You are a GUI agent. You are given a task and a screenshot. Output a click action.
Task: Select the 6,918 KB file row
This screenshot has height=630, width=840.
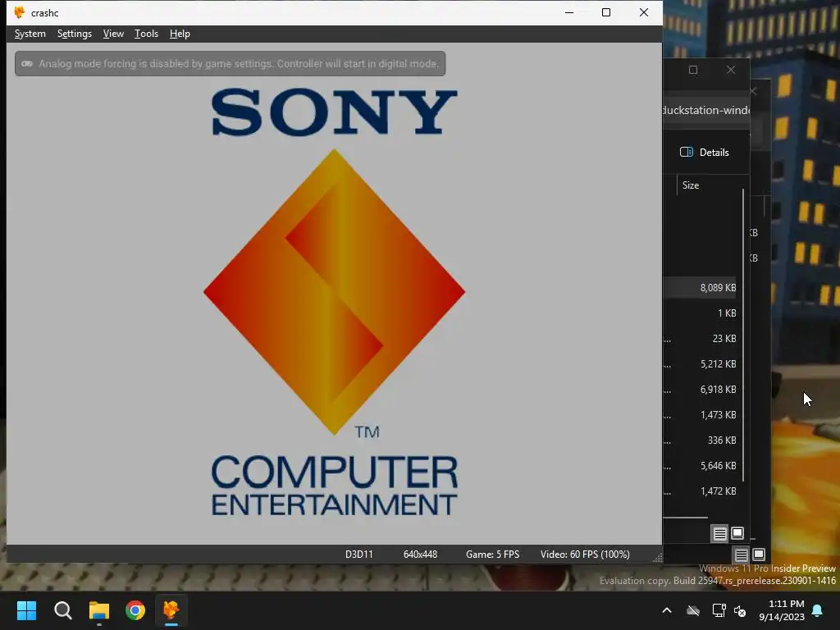(700, 390)
